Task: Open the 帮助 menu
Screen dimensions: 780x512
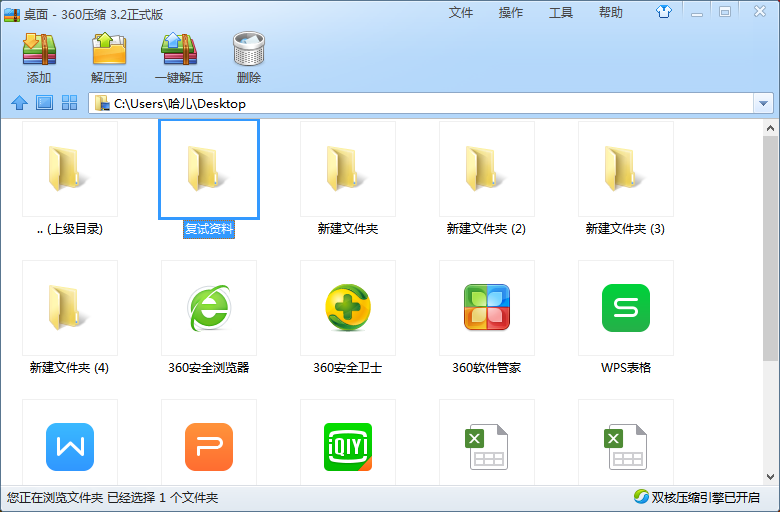Action: 611,12
